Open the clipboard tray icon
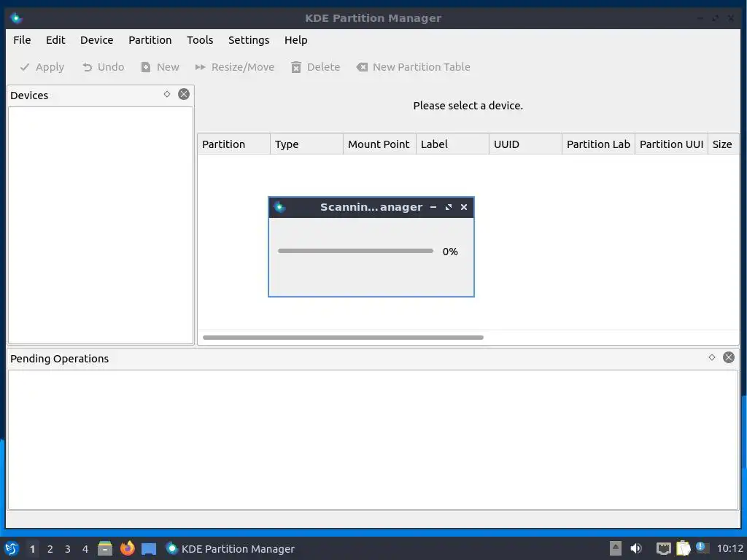This screenshot has height=560, width=747. click(683, 548)
